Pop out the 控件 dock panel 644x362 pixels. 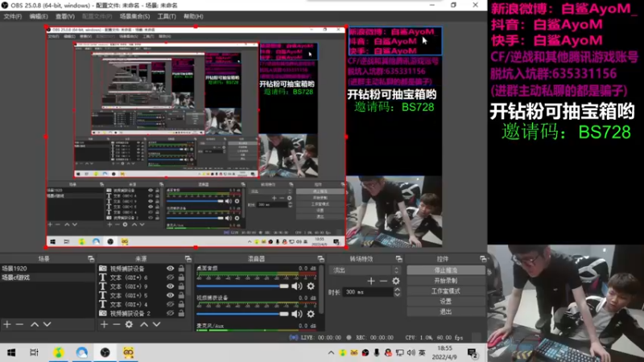click(483, 259)
